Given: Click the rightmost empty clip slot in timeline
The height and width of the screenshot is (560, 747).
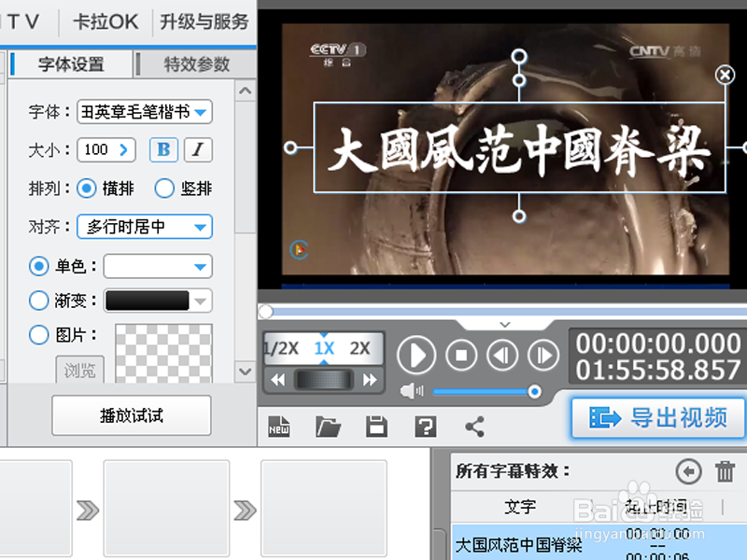Looking at the screenshot, I should tap(323, 508).
